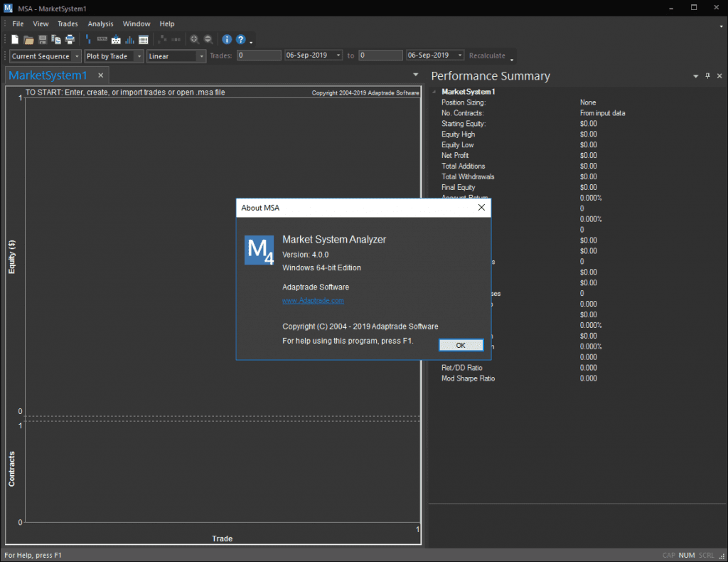This screenshot has width=728, height=562.
Task: Collapse the MarketSystem1 tree node
Action: pyautogui.click(x=435, y=92)
